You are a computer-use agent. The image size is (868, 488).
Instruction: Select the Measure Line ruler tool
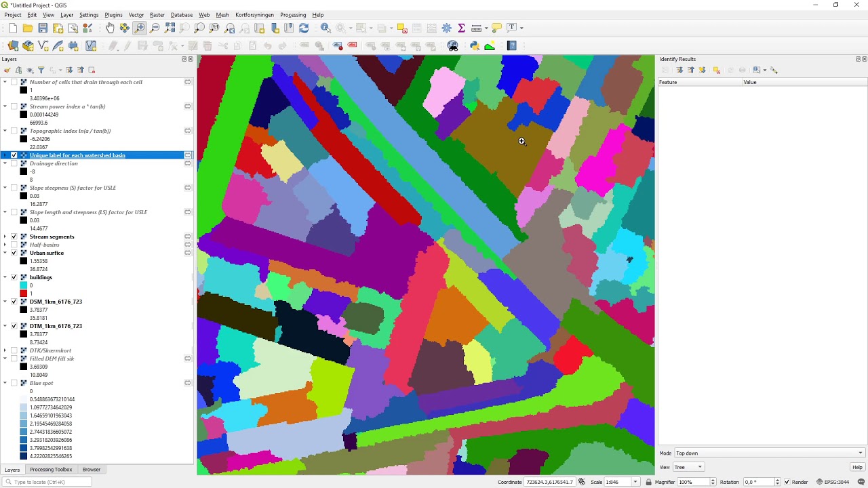[476, 28]
